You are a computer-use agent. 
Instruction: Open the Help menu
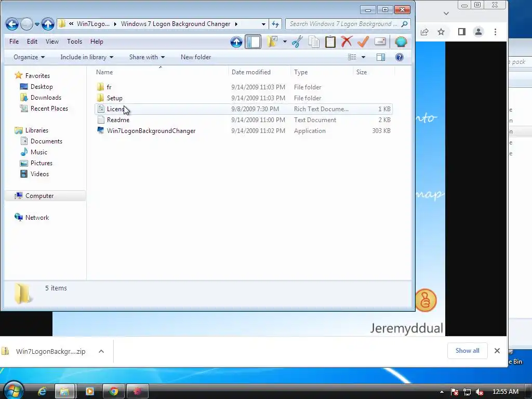pos(96,42)
